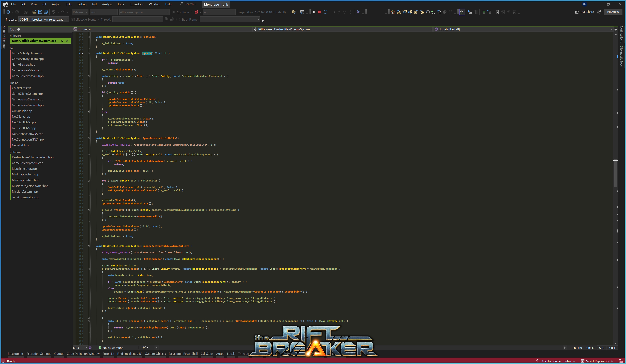Start a Live Share session
This screenshot has height=364, width=626.
click(584, 12)
